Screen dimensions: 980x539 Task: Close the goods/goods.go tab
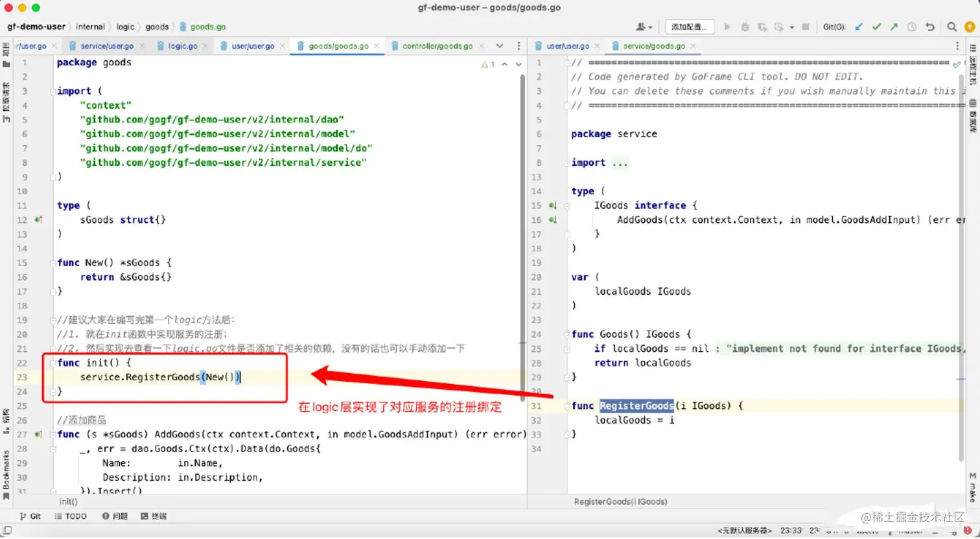(377, 46)
